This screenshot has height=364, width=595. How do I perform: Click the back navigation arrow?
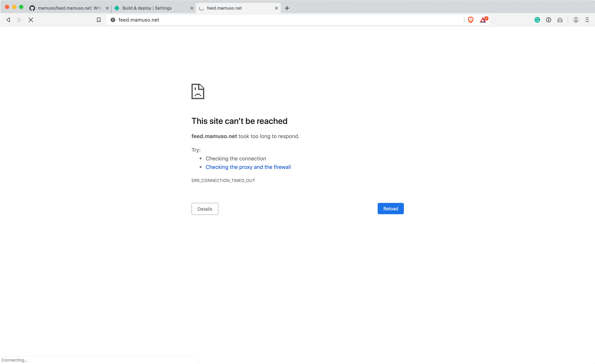[x=8, y=20]
